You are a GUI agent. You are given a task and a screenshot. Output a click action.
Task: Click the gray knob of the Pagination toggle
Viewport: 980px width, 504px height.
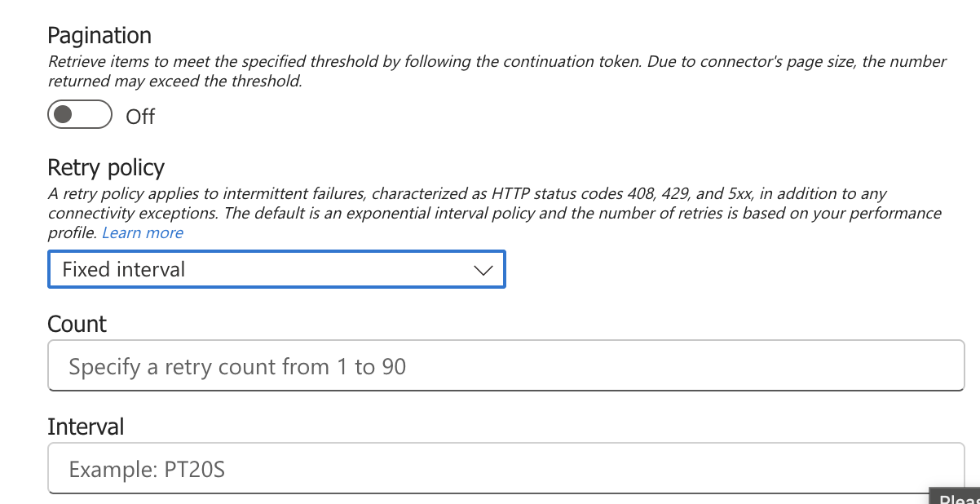point(65,115)
